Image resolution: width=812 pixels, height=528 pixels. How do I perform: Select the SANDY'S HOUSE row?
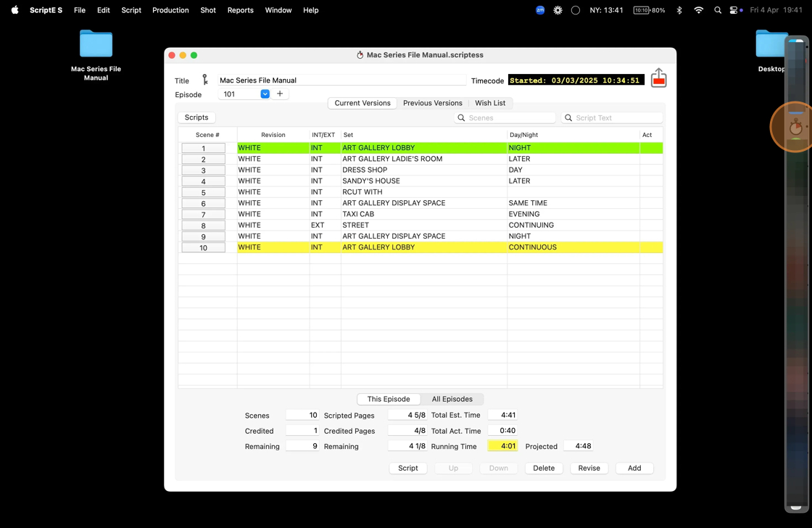(420, 181)
